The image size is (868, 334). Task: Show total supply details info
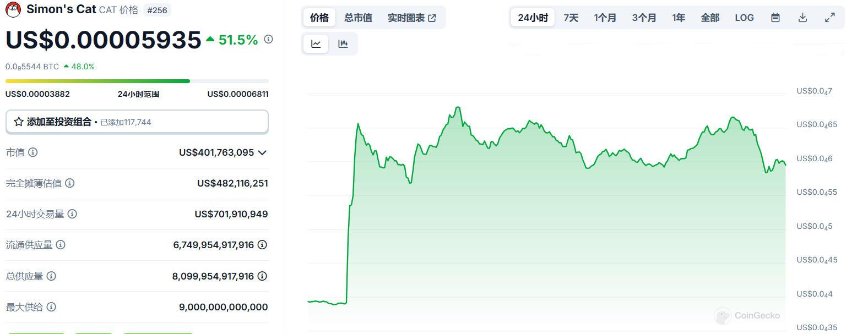[262, 276]
